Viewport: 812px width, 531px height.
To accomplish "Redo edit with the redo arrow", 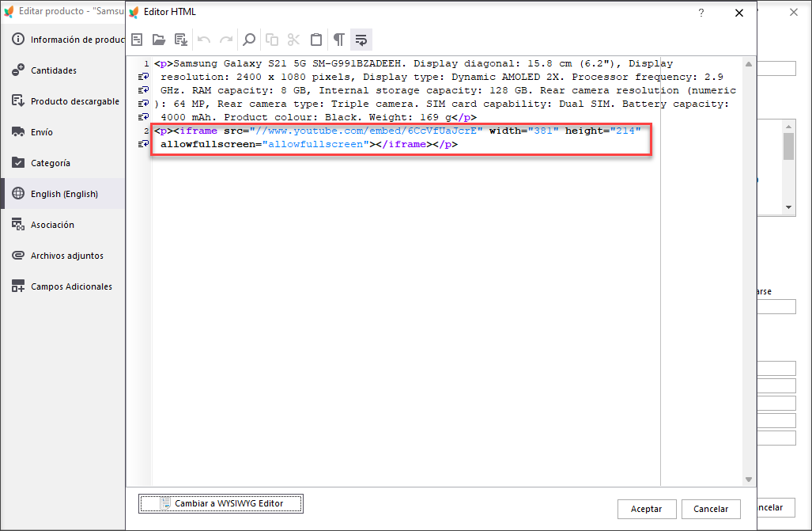I will click(226, 40).
